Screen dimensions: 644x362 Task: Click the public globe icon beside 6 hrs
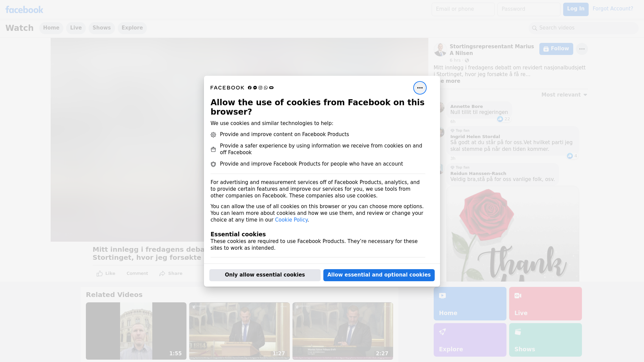point(467,60)
